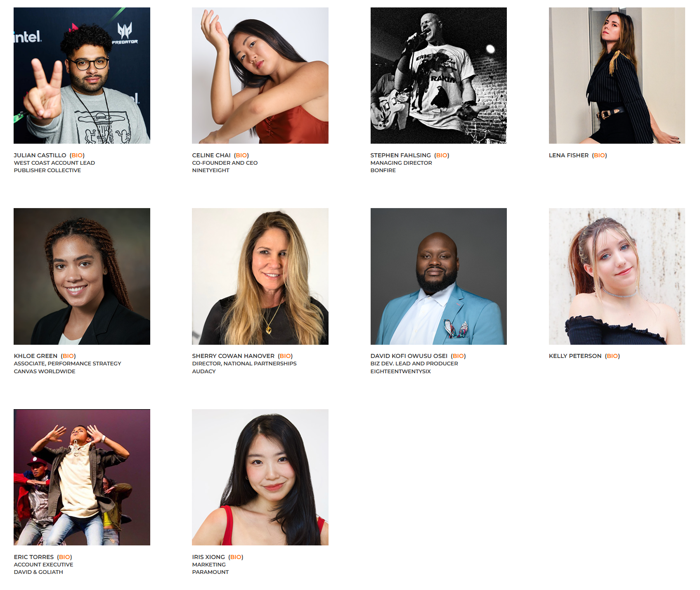Open Kelly Peterson's BIO link

coord(612,356)
